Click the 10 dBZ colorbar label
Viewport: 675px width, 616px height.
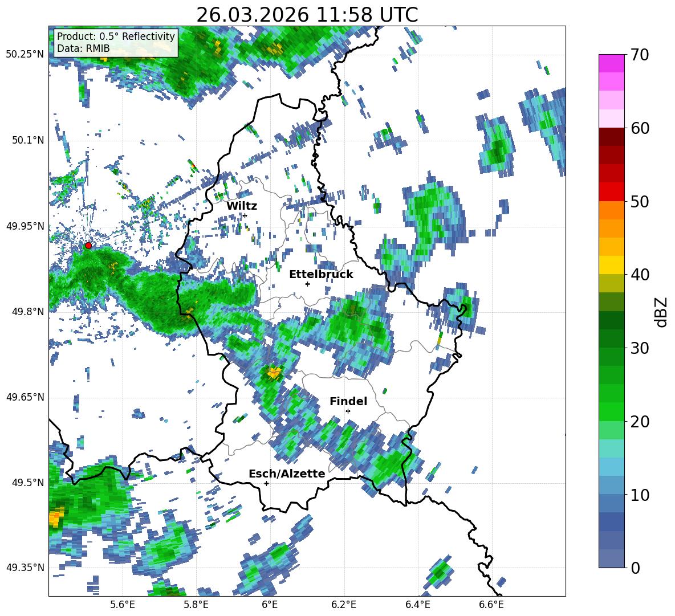coord(640,495)
